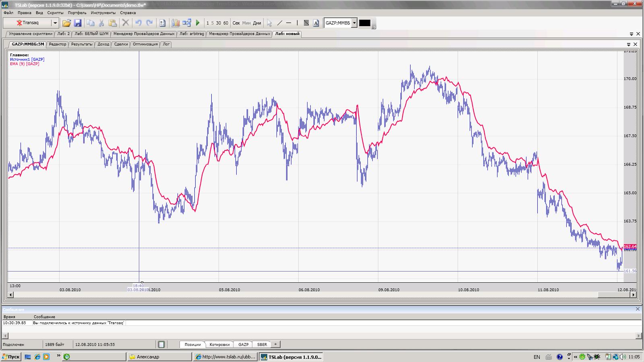Expand the GAZP:ММВБ instrument dropdown
Viewport: 644px width, 362px height.
coord(354,23)
